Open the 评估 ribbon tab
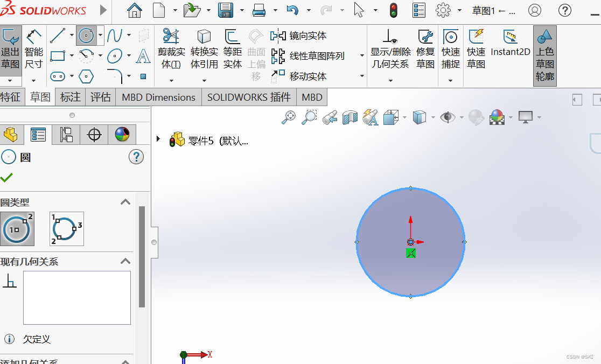601x364 pixels. [100, 97]
